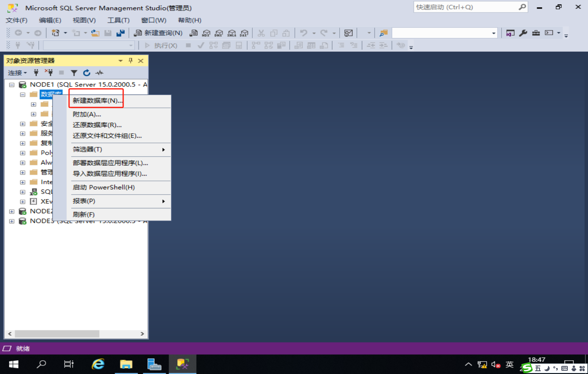The height and width of the screenshot is (374, 588).
Task: Open new DAX query icon
Action: (244, 33)
